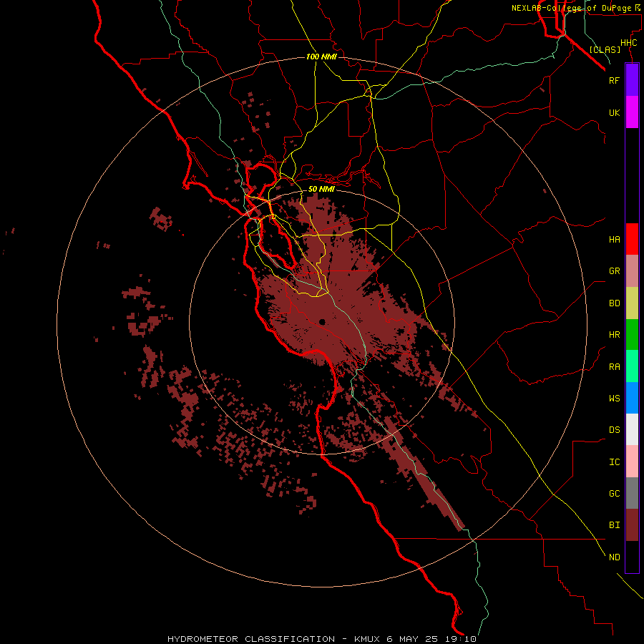Click the GR legend label

[x=614, y=271]
